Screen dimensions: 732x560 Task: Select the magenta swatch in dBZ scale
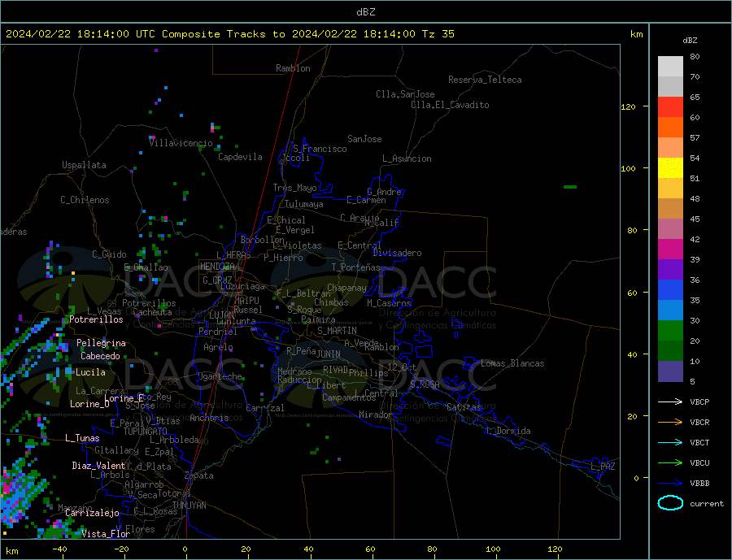(x=670, y=250)
